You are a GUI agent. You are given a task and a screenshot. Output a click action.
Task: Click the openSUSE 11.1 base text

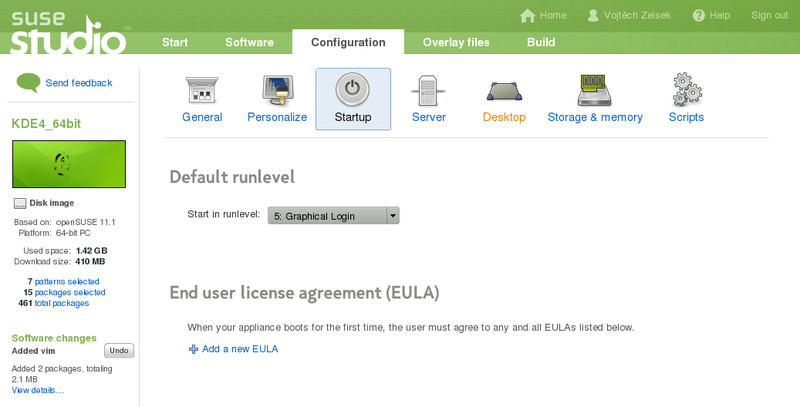[x=85, y=222]
